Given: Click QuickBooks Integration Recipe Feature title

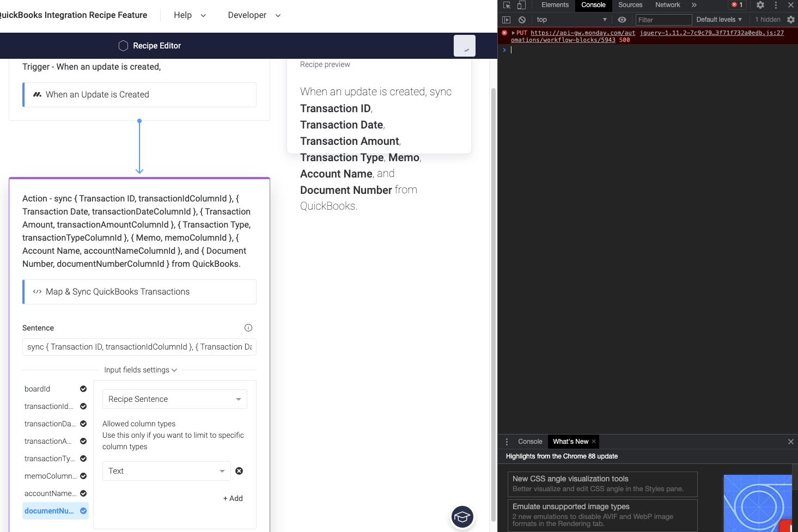Looking at the screenshot, I should point(74,15).
